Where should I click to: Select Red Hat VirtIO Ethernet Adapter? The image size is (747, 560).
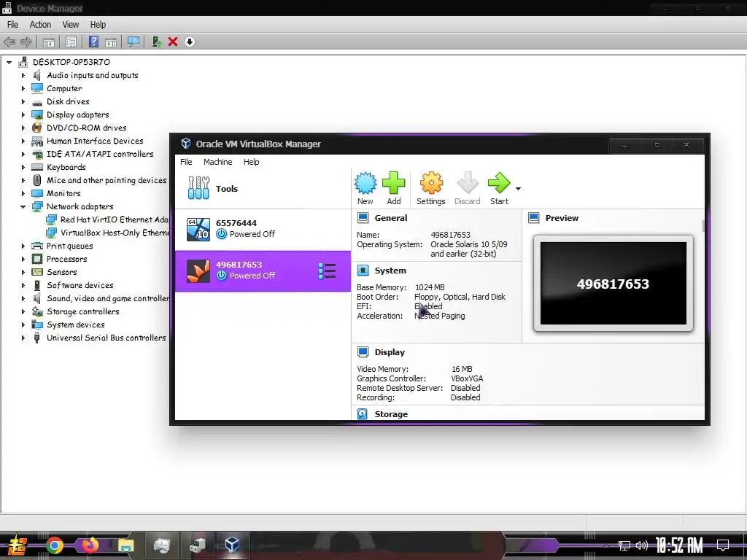115,219
